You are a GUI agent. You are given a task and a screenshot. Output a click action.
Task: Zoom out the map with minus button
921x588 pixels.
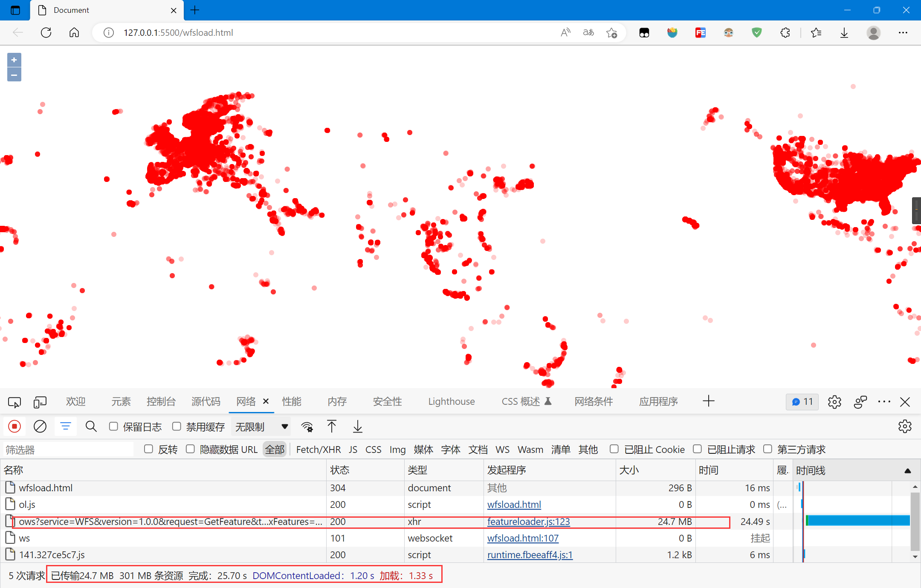14,75
